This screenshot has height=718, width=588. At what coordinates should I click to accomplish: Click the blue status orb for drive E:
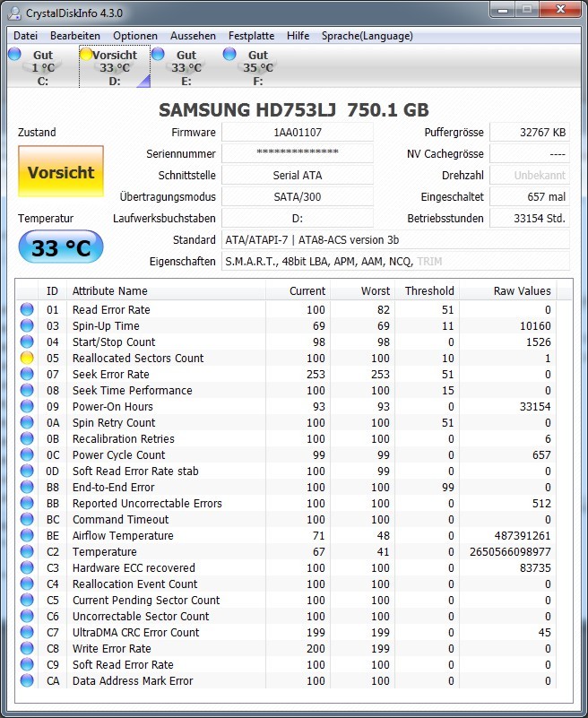158,54
